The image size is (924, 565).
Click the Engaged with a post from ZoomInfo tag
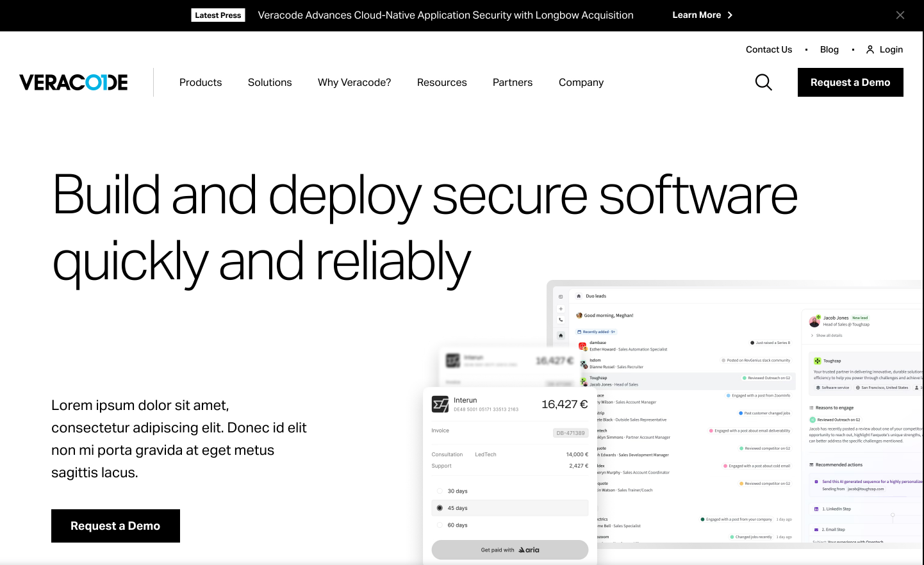point(759,396)
